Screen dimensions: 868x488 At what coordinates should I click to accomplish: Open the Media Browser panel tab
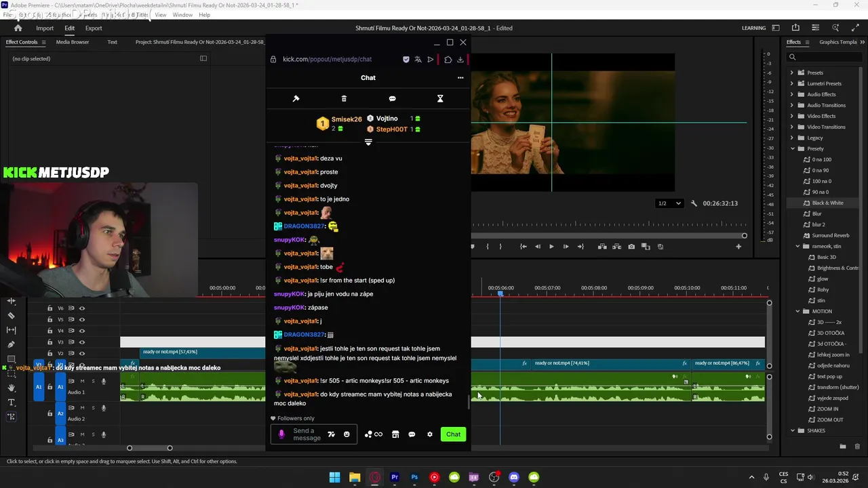[73, 42]
